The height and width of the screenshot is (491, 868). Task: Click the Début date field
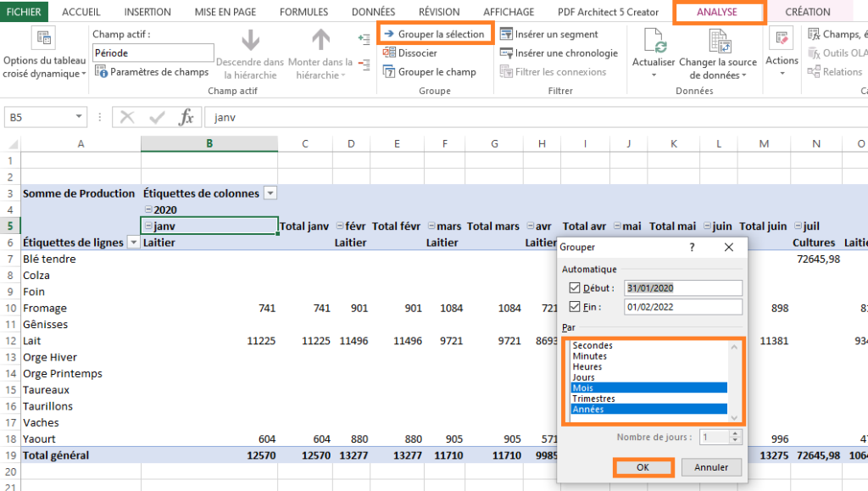683,287
